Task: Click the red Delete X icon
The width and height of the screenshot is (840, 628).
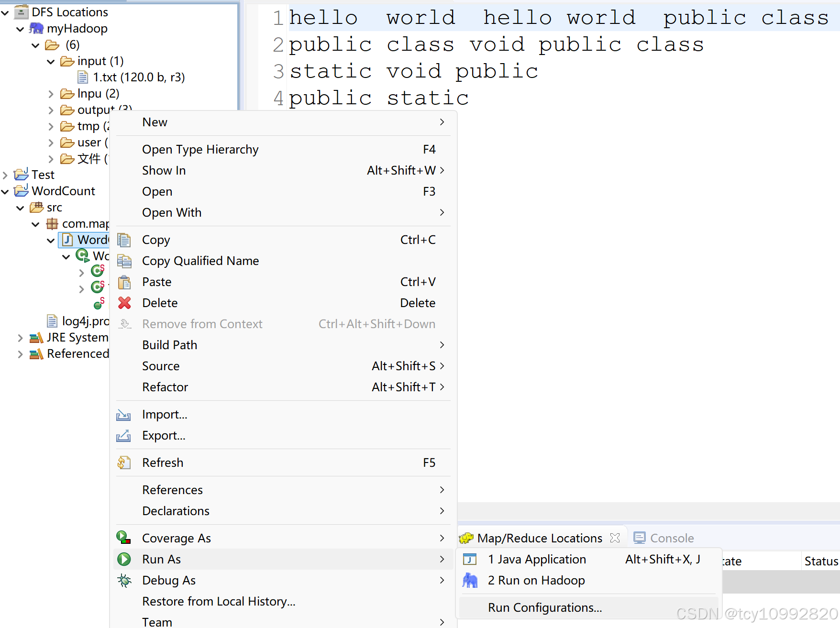Action: tap(124, 303)
